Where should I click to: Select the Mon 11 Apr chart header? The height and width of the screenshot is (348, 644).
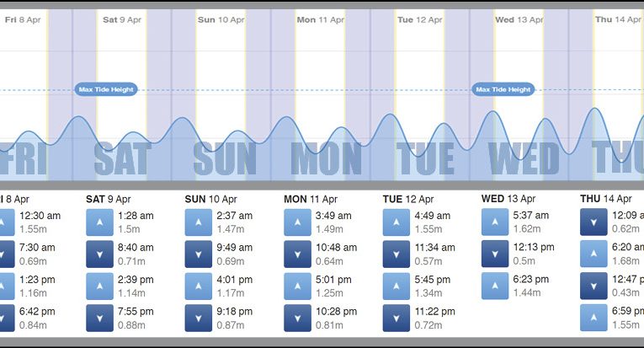point(318,19)
